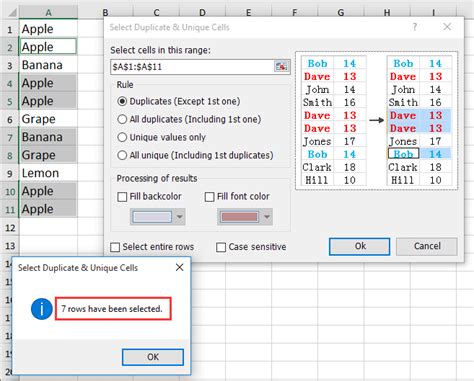Click the example preview image in dialog
474x381 pixels.
tap(377, 121)
